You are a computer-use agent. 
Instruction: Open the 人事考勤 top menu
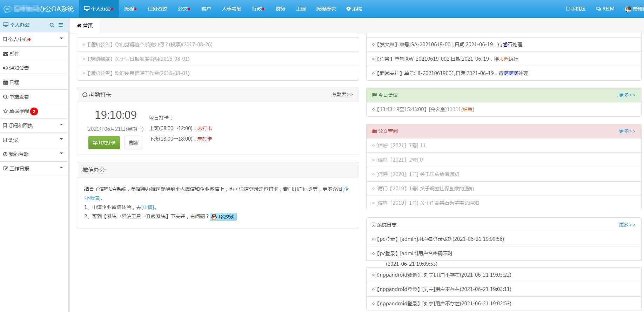232,9
